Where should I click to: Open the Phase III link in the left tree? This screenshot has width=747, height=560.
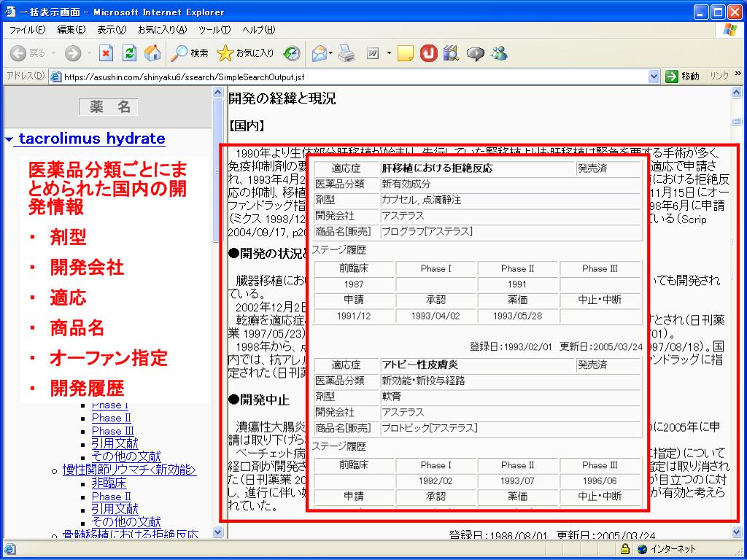tap(113, 431)
